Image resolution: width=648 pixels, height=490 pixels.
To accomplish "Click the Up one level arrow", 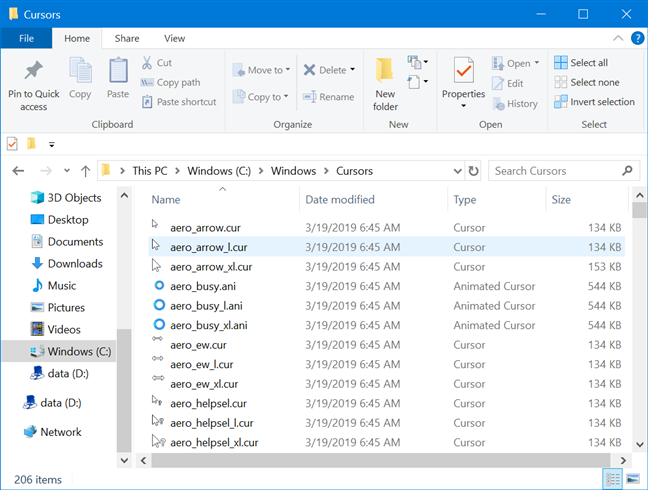I will pos(86,171).
